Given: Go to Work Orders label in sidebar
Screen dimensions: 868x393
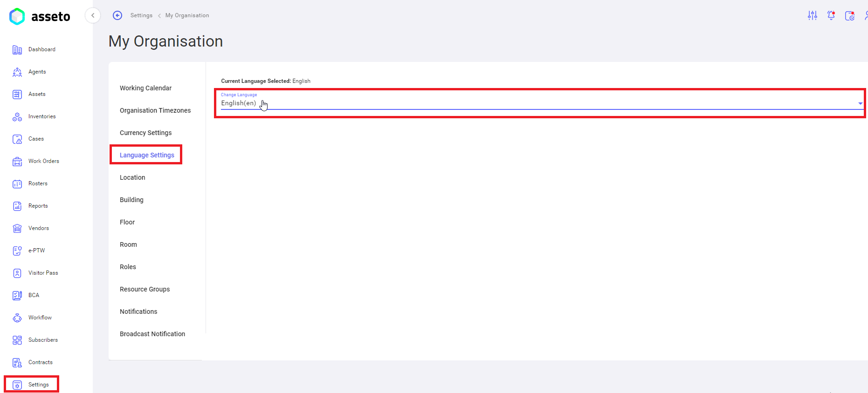Looking at the screenshot, I should tap(44, 161).
